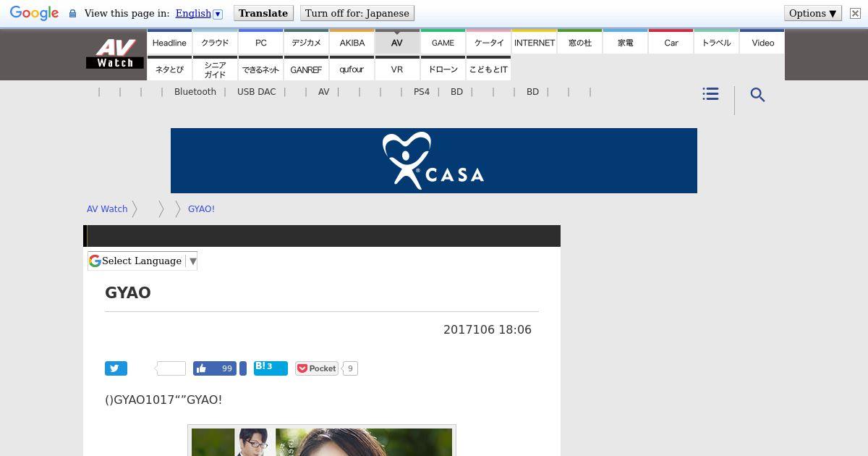Open translate bar Options menu

coord(813,13)
